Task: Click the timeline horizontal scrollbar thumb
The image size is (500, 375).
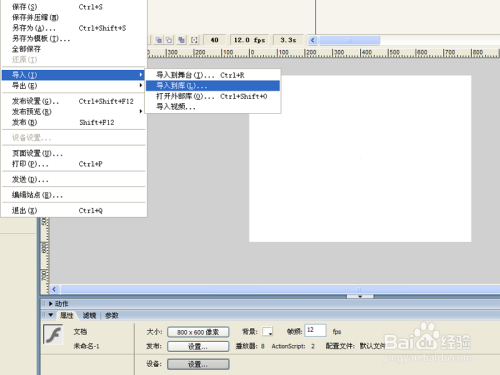Action: (x=349, y=40)
